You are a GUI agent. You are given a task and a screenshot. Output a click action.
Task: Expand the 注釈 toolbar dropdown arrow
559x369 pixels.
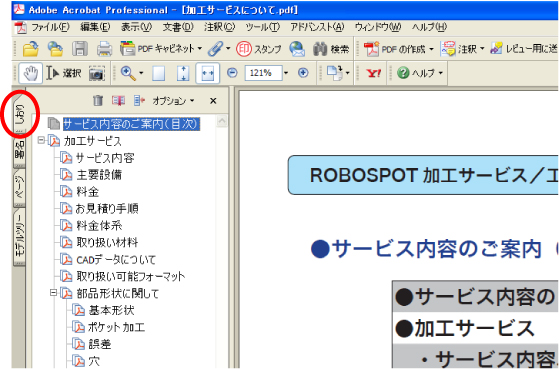pos(482,49)
